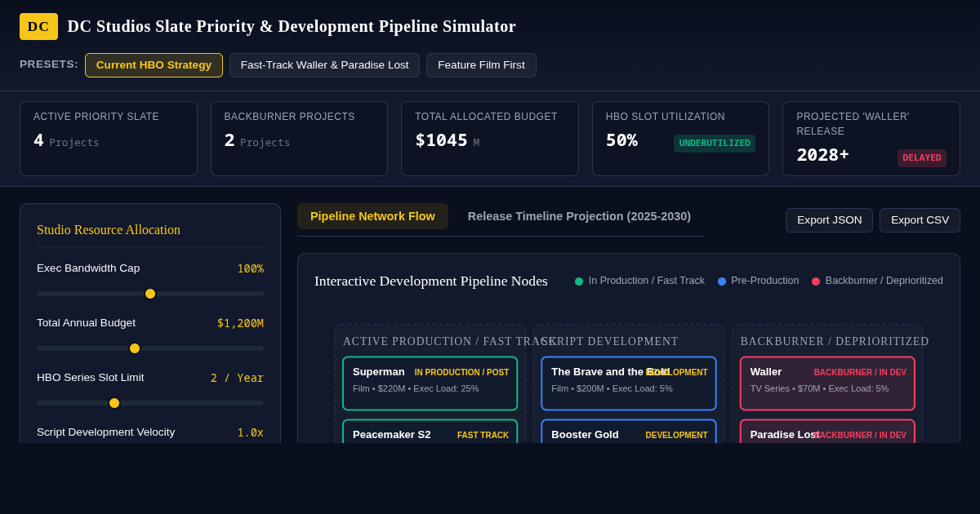Click the Script Development column header
Viewport: 980px width, 514px height.
[x=610, y=342]
